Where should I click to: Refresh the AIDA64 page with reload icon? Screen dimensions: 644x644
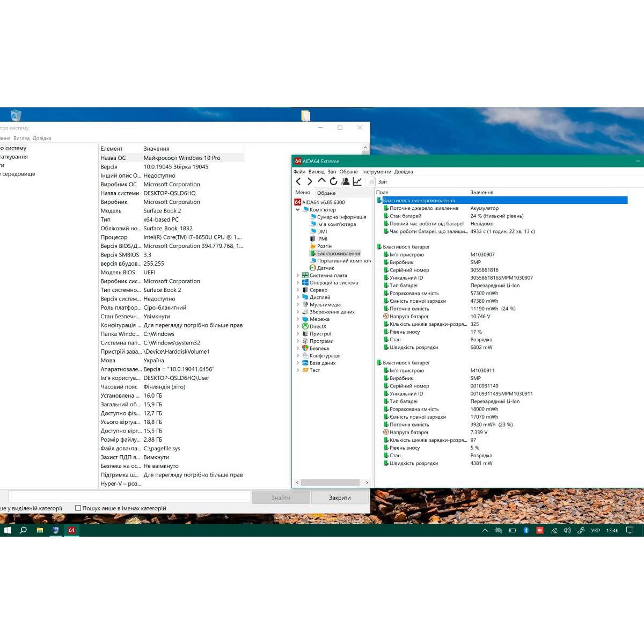(x=333, y=181)
